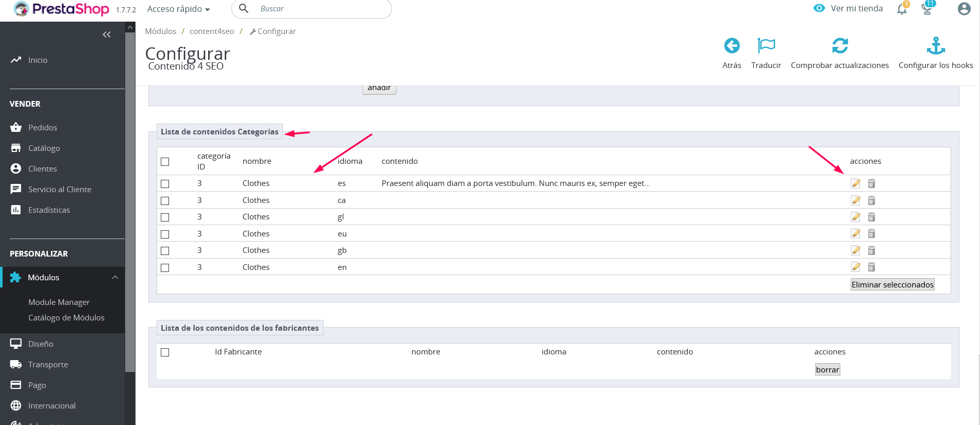Go to content4seo breadcrumb

point(212,31)
